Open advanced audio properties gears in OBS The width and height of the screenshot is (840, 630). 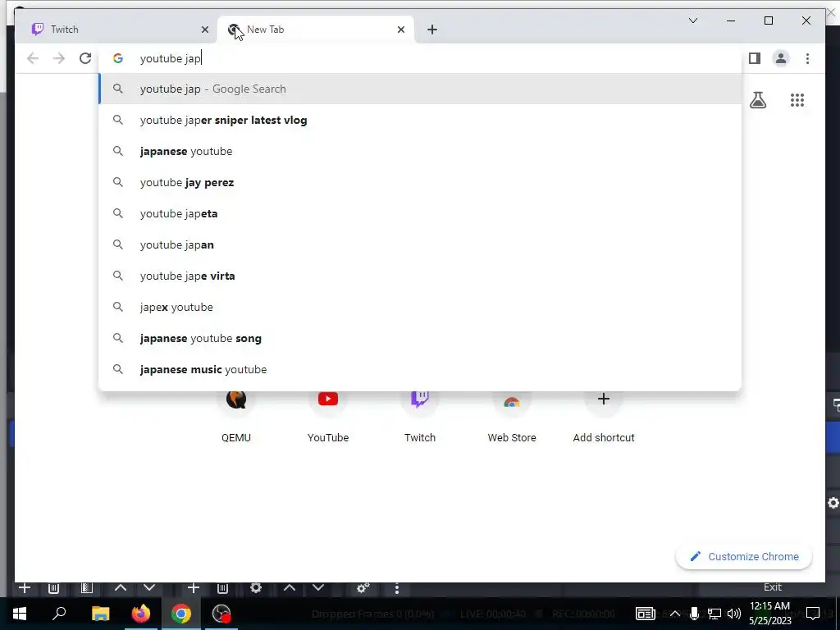363,588
